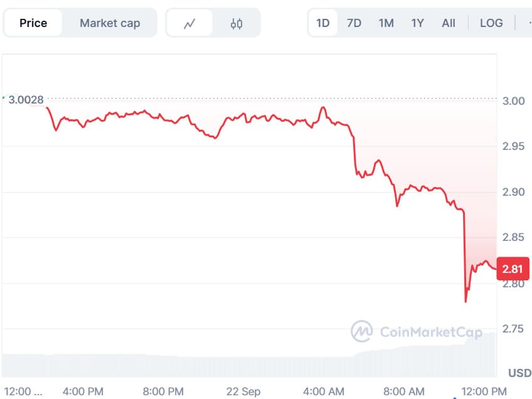Select the Market cap tab
Viewport: 532px width, 399px height.
[x=110, y=23]
